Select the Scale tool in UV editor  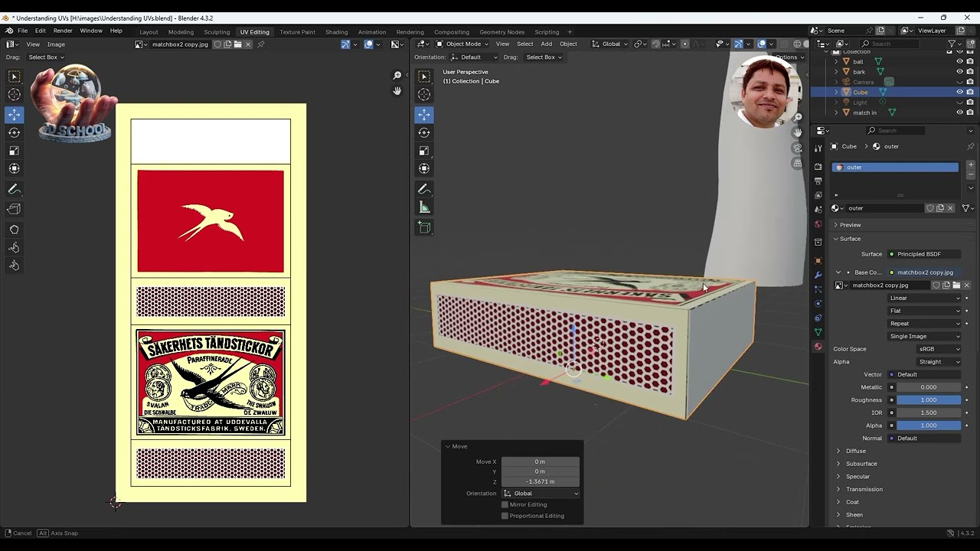pos(14,151)
